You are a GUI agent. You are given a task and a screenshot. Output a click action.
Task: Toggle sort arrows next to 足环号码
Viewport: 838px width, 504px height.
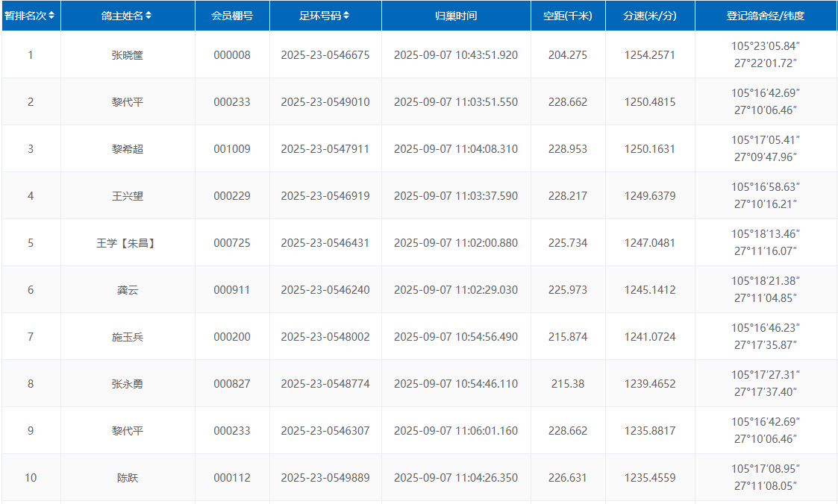pyautogui.click(x=346, y=16)
